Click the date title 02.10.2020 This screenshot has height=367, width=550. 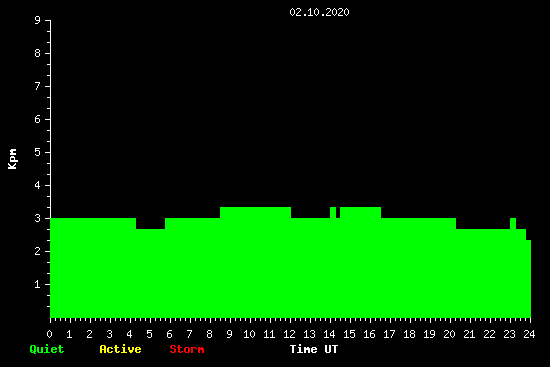[x=319, y=12]
